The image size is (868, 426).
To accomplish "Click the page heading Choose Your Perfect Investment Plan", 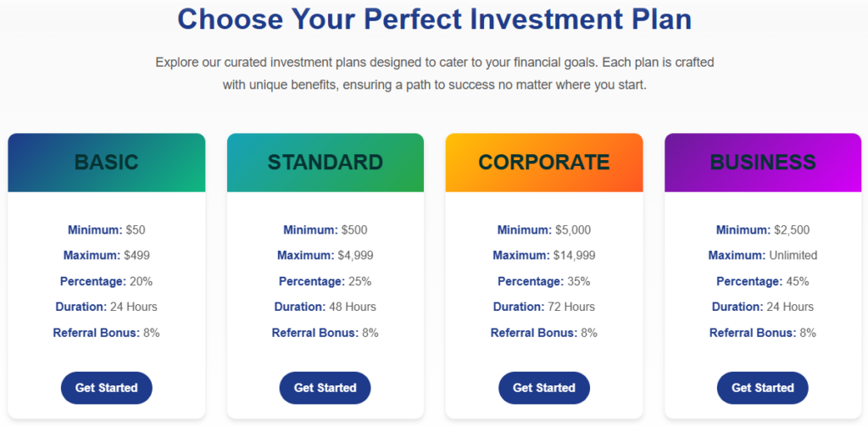I will (434, 19).
